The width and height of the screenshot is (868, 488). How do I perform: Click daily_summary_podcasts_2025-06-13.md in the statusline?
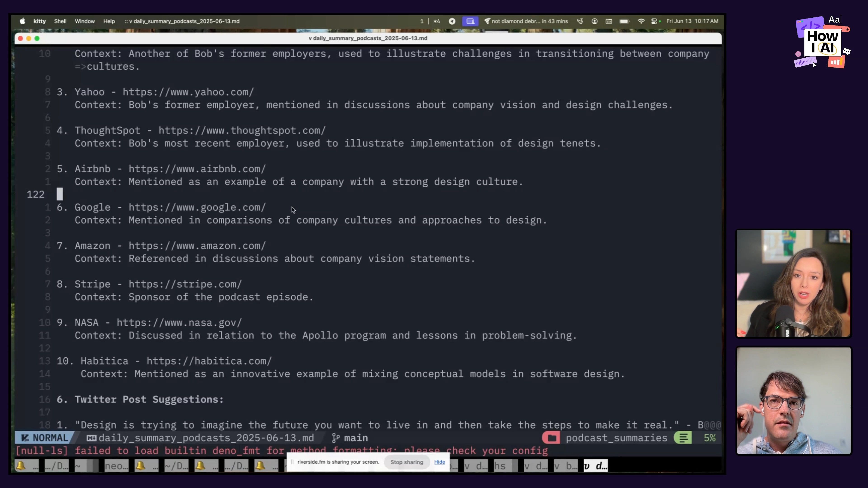(x=206, y=438)
